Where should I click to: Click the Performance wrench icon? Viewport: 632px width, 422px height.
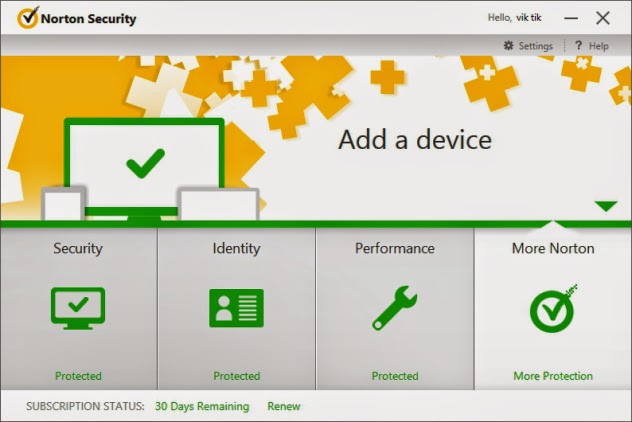pyautogui.click(x=395, y=308)
